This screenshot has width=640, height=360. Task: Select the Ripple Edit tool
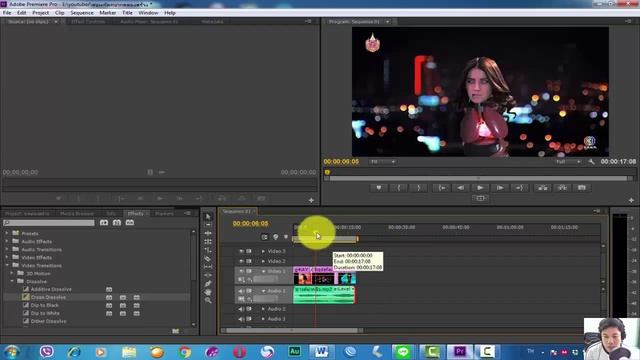pyautogui.click(x=208, y=233)
